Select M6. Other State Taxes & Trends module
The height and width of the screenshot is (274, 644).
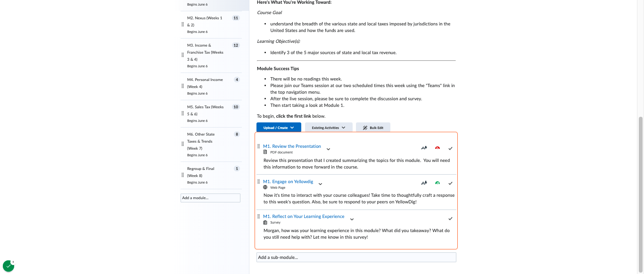pos(211,144)
